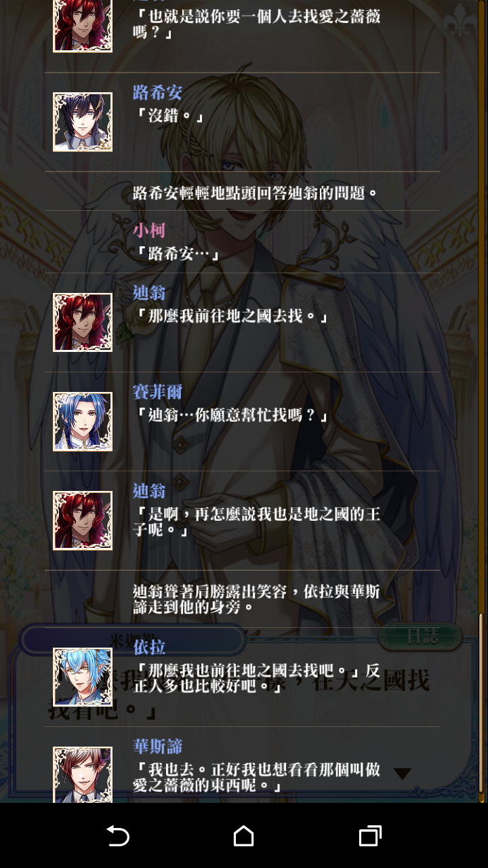
Task: Select the 賽菲爾 speaker name label
Action: pos(157,391)
